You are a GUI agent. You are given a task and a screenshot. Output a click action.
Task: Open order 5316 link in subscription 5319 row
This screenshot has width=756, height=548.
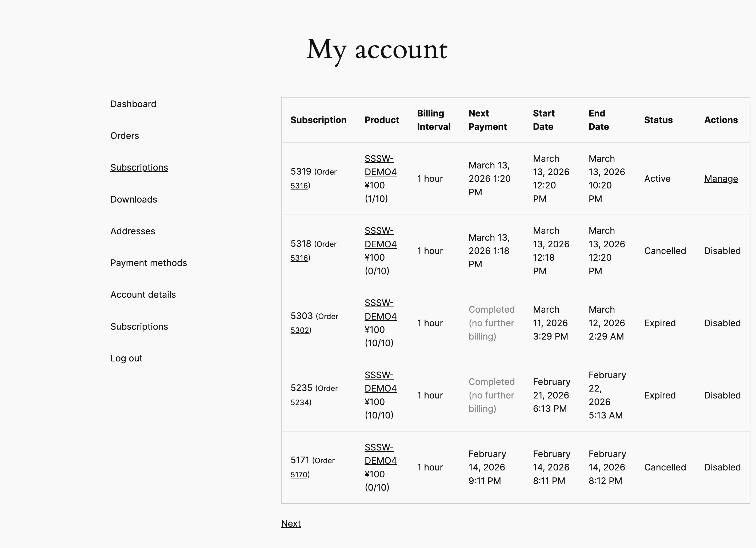point(299,186)
